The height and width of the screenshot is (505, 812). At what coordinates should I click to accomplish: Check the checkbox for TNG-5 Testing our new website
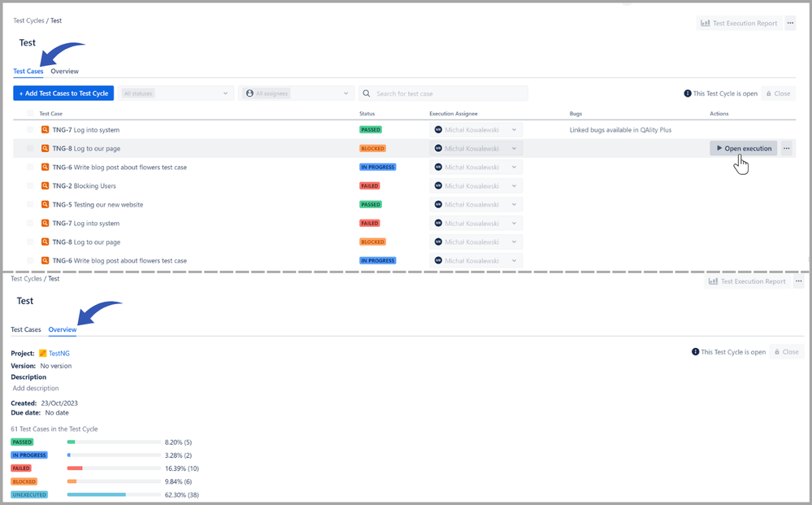click(x=30, y=204)
